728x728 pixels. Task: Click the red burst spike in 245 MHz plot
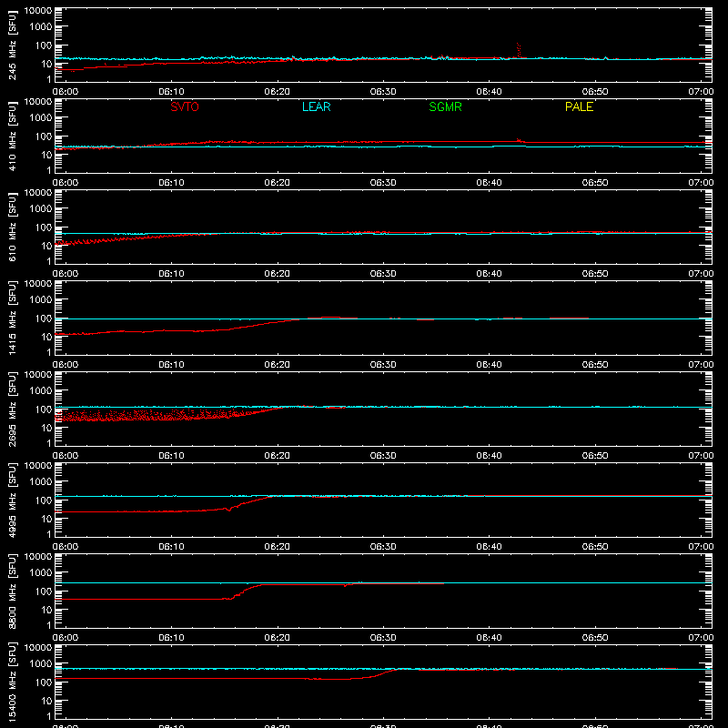[x=519, y=50]
